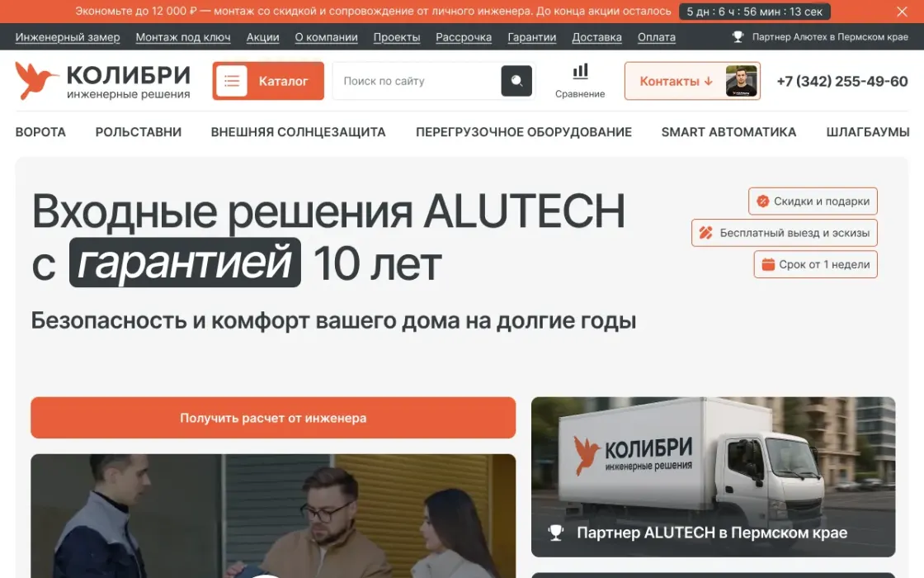Open О компании link
This screenshot has height=578, width=924.
coord(327,37)
